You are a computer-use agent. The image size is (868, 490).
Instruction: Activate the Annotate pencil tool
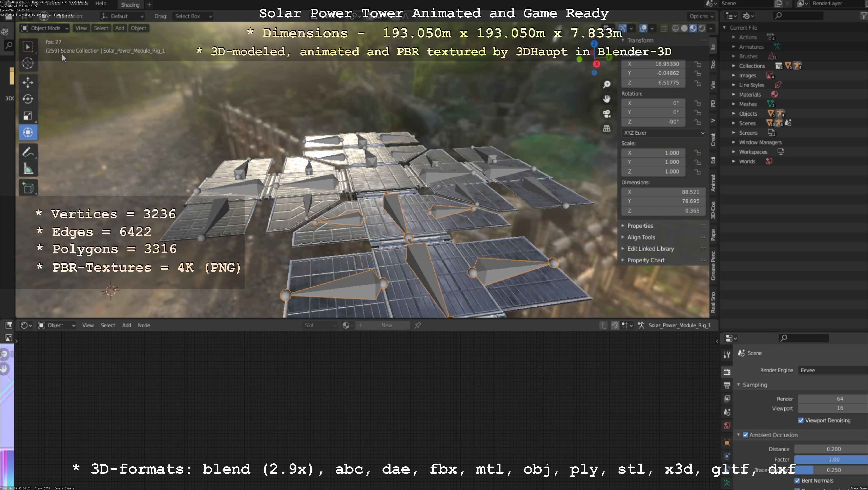[28, 152]
